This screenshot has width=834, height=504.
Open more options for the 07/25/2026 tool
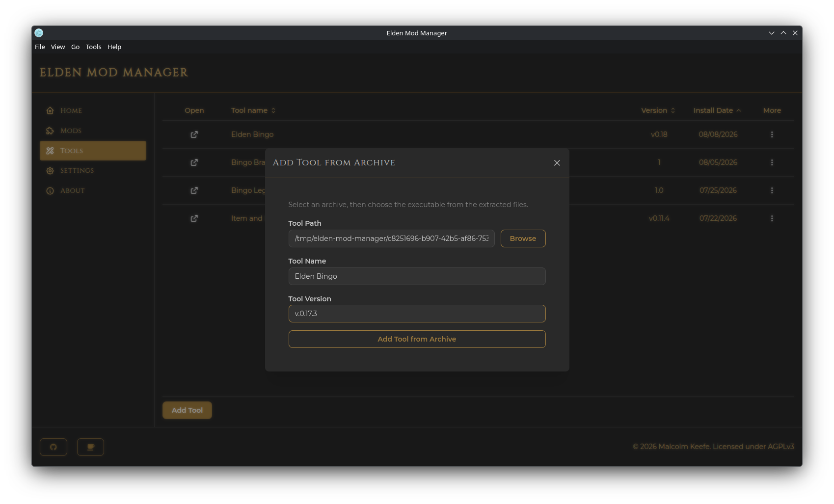point(772,190)
